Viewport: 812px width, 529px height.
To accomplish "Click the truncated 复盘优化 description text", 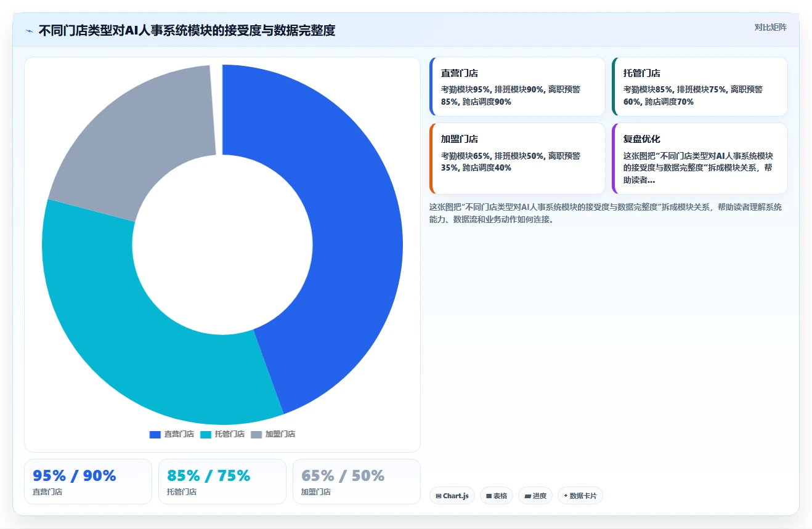I will point(698,168).
